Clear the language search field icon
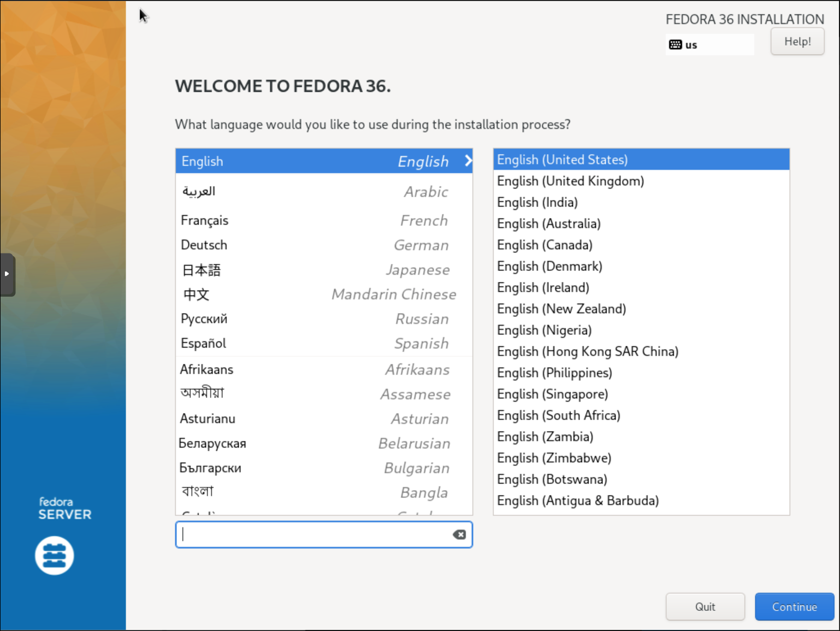 [459, 535]
